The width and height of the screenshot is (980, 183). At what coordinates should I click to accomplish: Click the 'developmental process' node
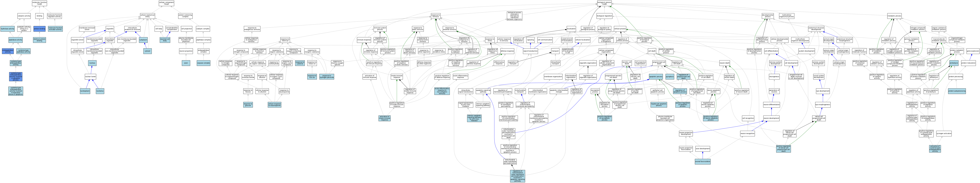pos(768,16)
